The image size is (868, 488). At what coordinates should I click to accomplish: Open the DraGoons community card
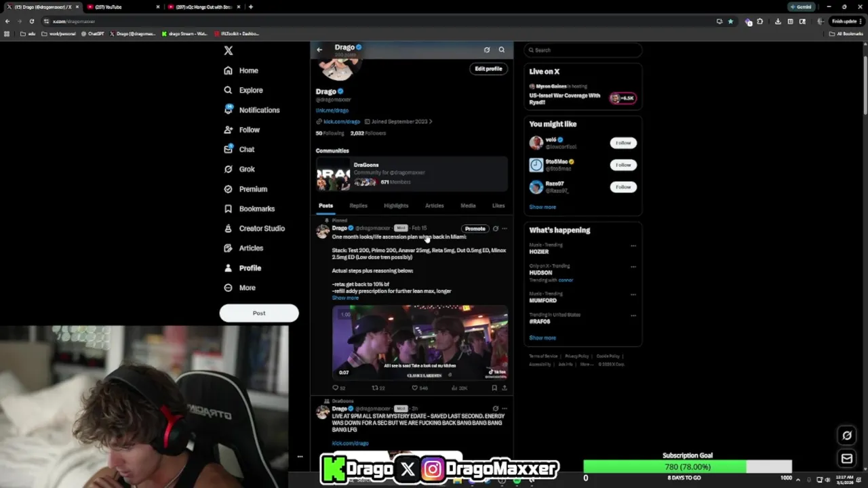tap(412, 174)
